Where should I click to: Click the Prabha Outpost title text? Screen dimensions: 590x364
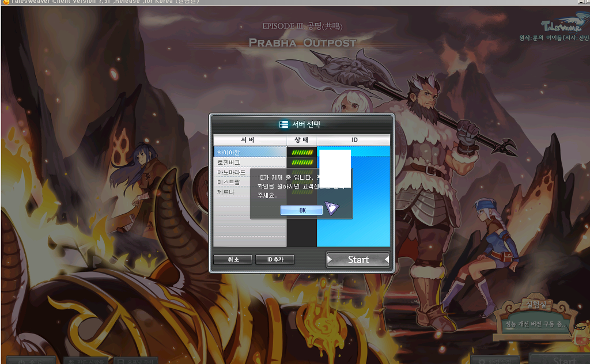pos(302,43)
